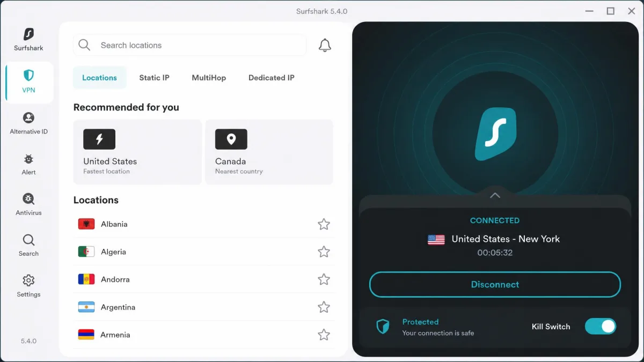Screen dimensions: 644x362
Task: Click the Recommended for you heading
Action: 126,107
